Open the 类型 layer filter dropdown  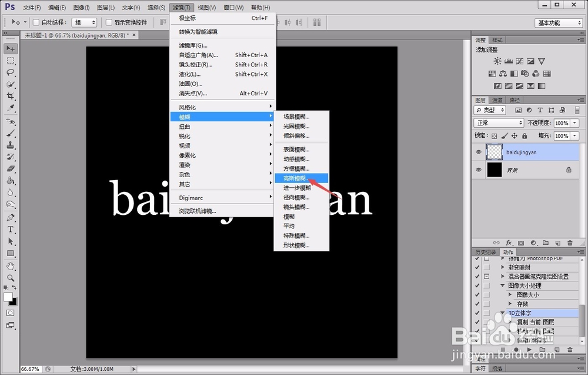point(490,110)
